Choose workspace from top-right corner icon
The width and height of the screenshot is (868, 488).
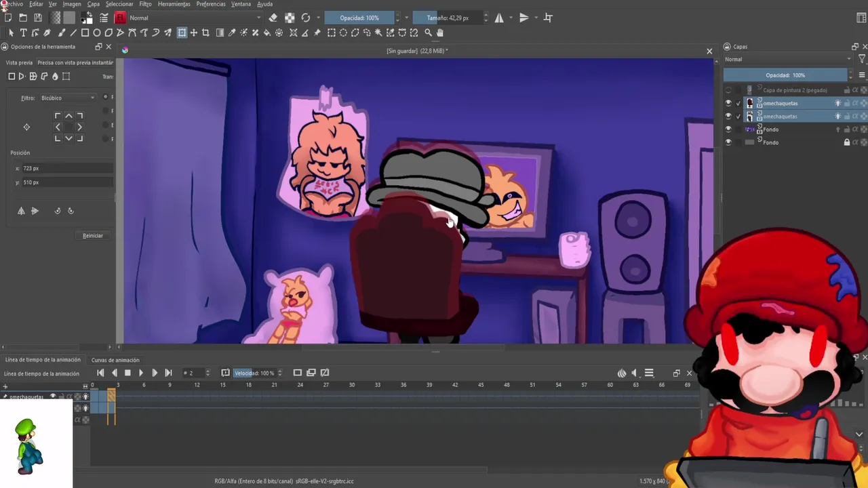tap(862, 18)
